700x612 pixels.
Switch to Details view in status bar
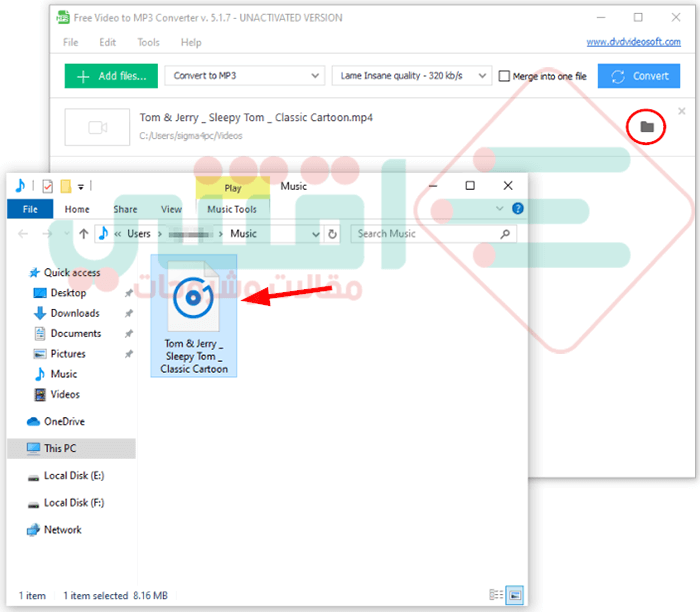pyautogui.click(x=496, y=595)
